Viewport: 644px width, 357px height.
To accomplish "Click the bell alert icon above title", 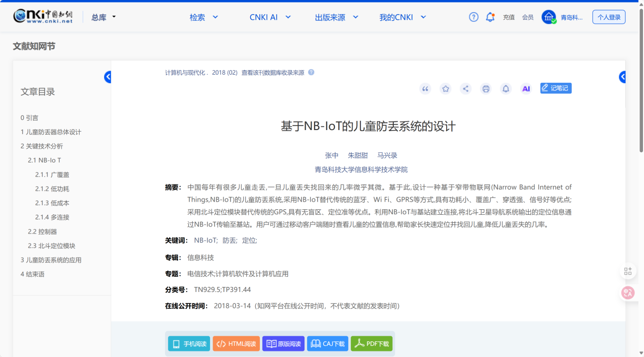I will [505, 89].
